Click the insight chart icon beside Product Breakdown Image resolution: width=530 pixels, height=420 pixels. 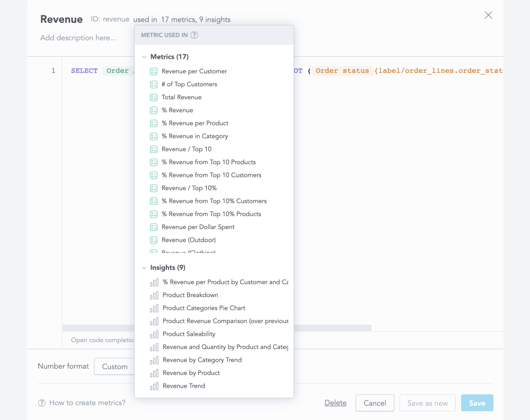(154, 295)
